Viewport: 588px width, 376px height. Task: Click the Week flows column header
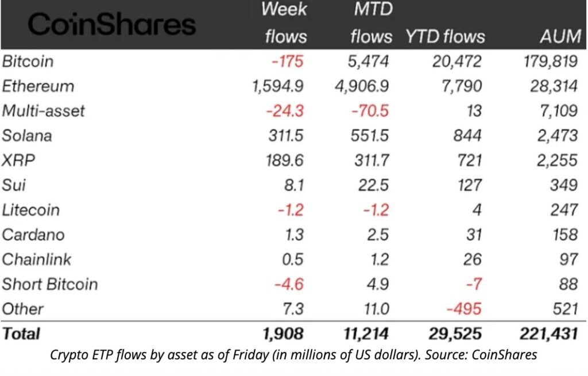point(285,23)
